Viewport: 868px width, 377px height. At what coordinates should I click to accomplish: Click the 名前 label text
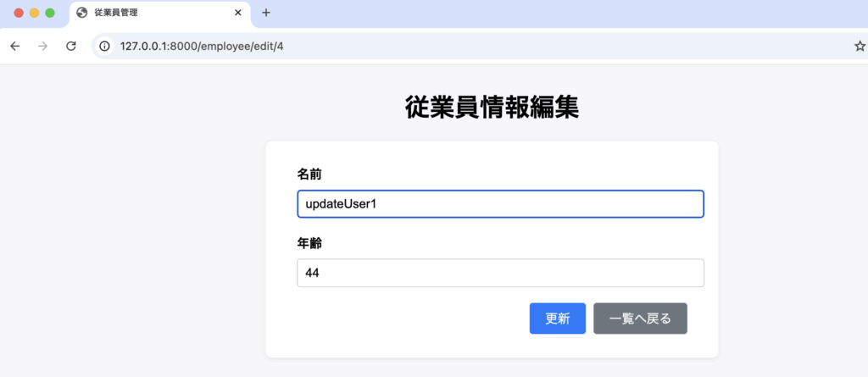(309, 174)
